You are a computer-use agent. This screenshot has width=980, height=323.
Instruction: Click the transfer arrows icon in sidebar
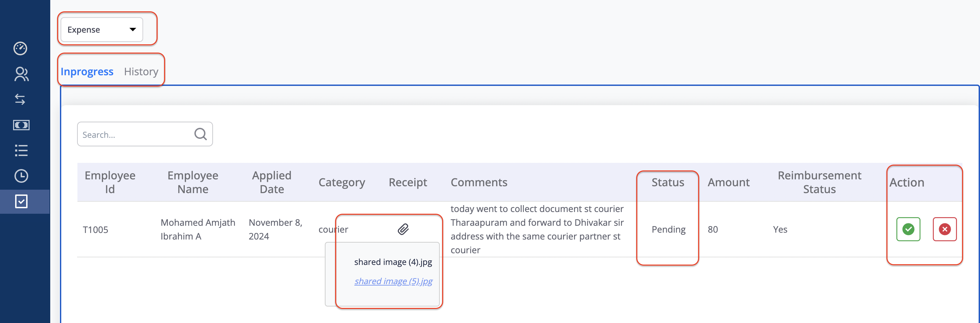pyautogui.click(x=21, y=100)
